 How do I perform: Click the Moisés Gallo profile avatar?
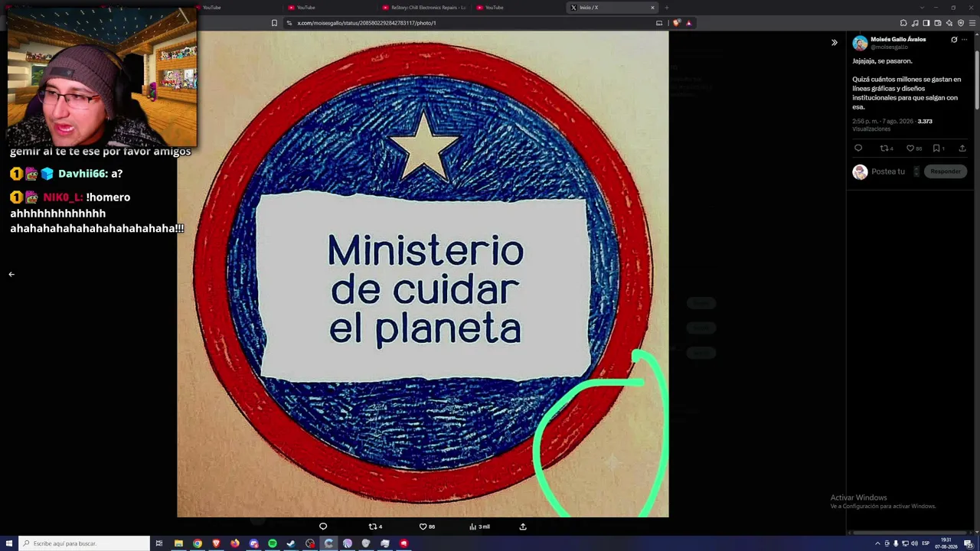(860, 43)
